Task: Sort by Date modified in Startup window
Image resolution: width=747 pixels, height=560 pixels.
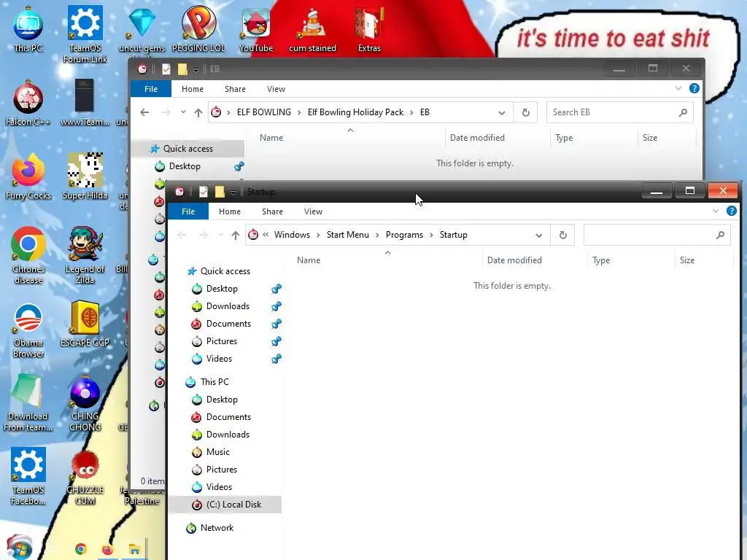Action: 514,260
